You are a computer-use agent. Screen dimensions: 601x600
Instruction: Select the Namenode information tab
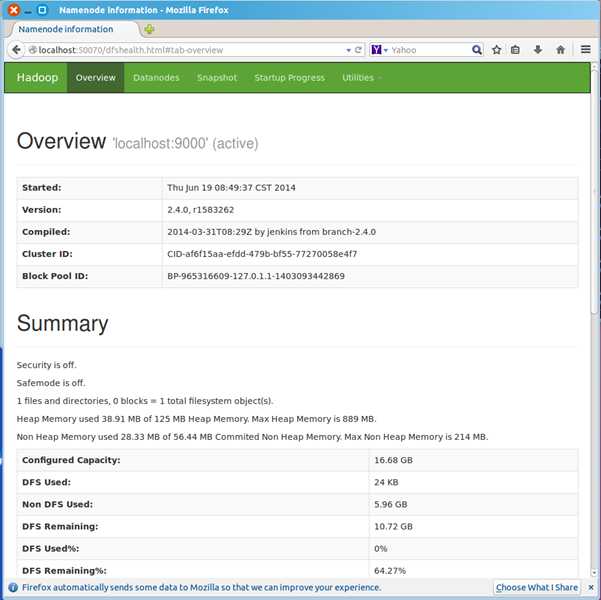(73, 29)
